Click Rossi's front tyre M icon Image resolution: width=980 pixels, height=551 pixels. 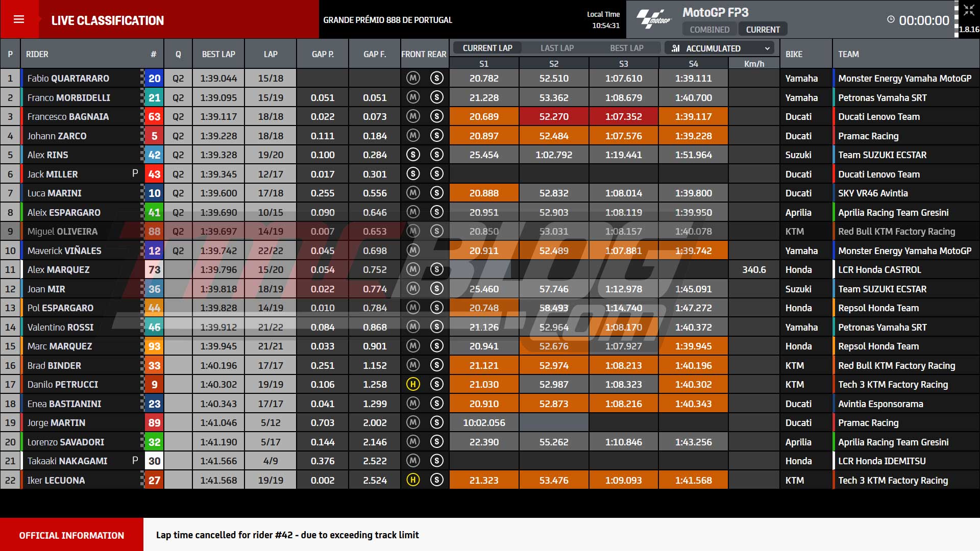coord(413,327)
